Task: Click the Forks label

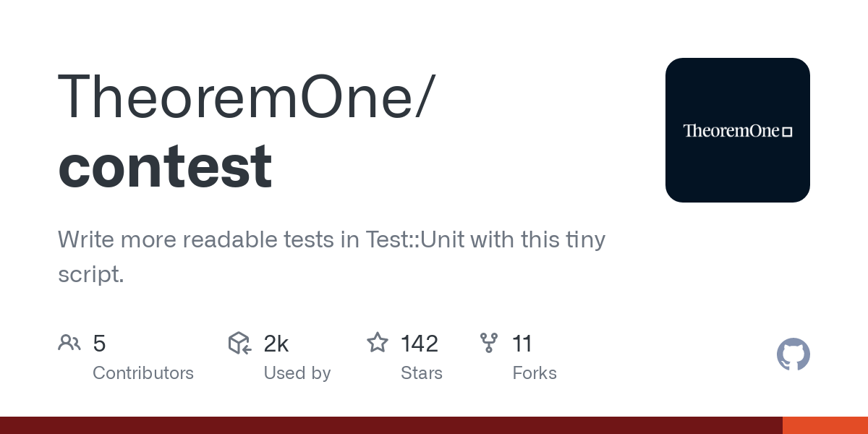Action: pyautogui.click(x=535, y=373)
